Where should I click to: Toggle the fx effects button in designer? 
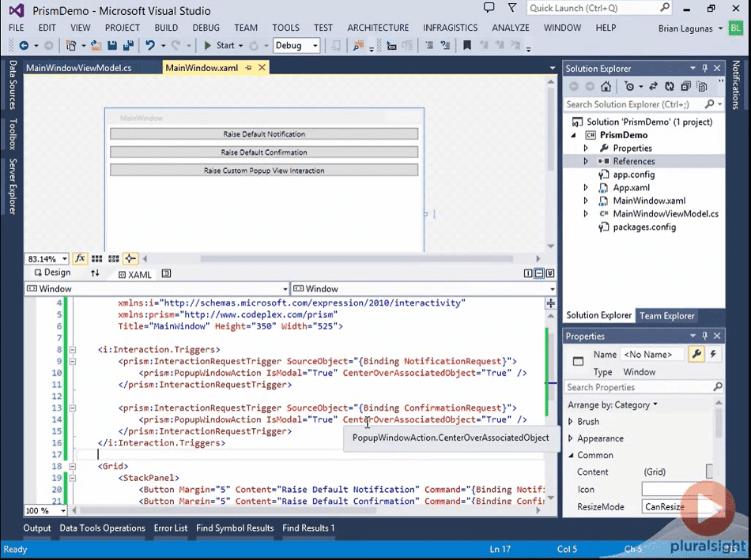(x=80, y=258)
